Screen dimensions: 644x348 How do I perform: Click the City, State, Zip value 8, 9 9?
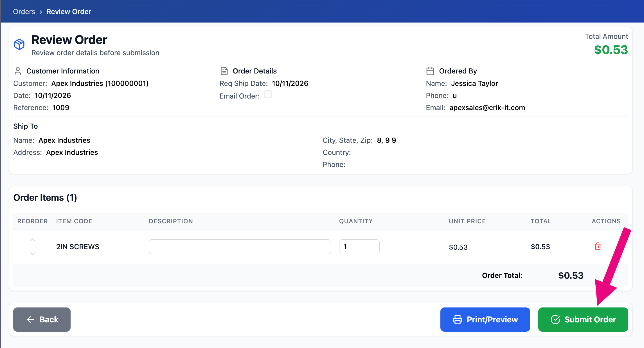(x=386, y=140)
